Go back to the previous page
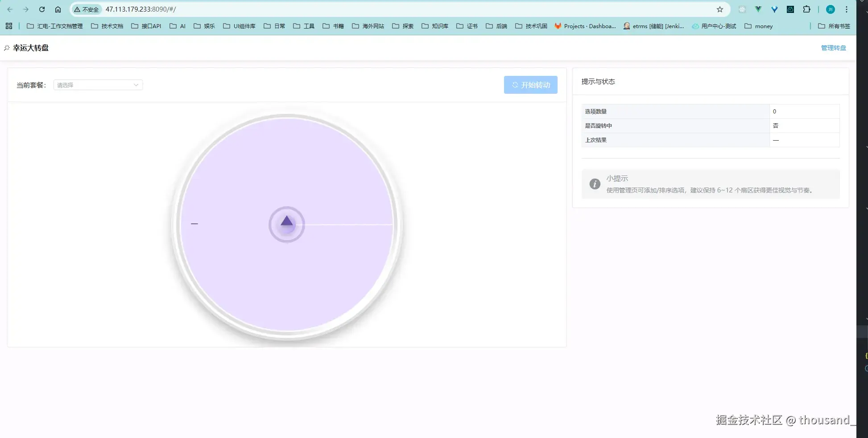This screenshot has height=438, width=868. (10, 9)
